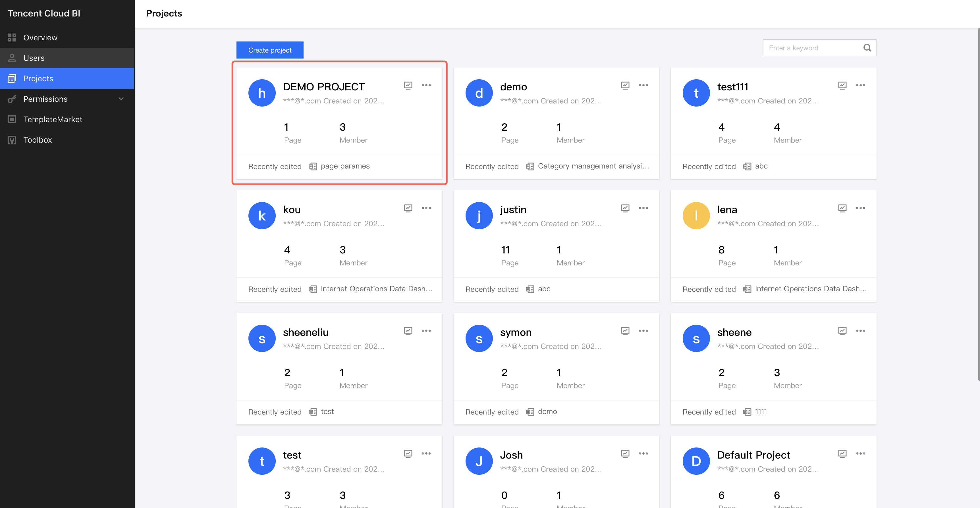This screenshot has height=508, width=980.
Task: Click the page icon next to page parames
Action: 313,166
